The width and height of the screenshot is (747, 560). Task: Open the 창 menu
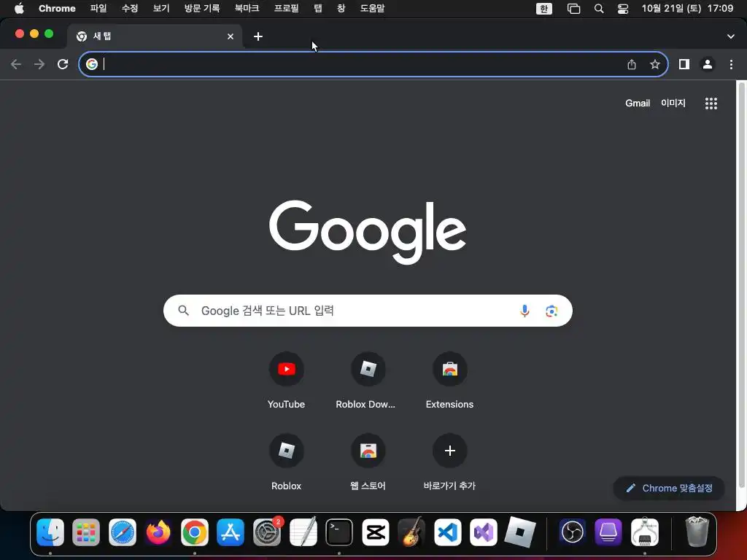pyautogui.click(x=341, y=8)
